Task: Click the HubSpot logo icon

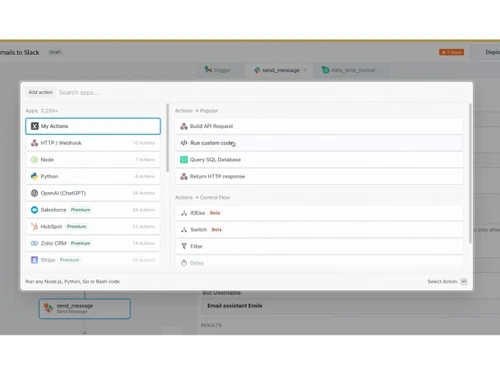Action: 34,227
